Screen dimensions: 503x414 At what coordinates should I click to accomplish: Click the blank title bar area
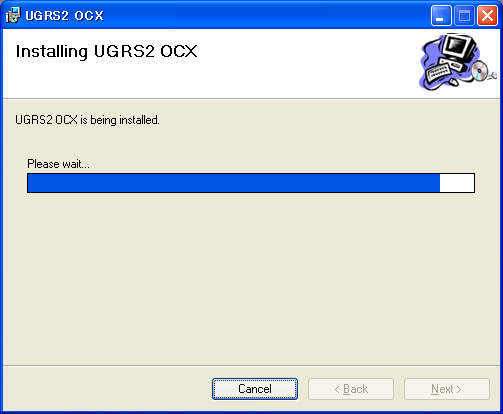click(267, 15)
